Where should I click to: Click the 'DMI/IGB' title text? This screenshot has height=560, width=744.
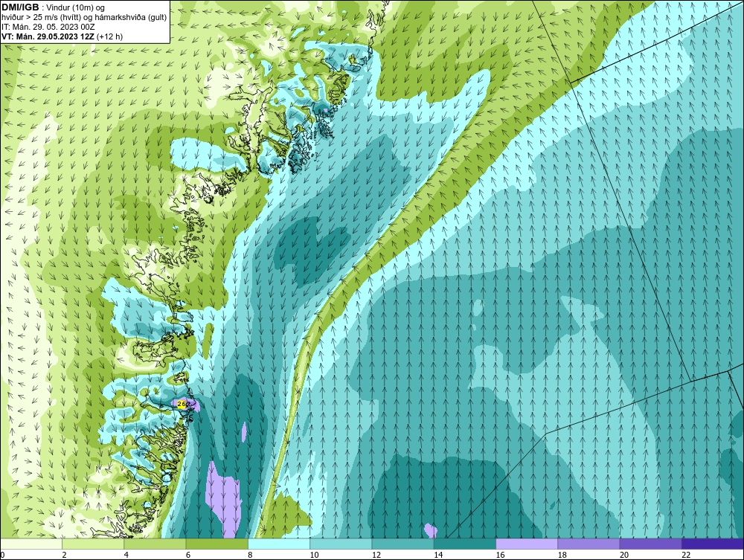(20, 7)
